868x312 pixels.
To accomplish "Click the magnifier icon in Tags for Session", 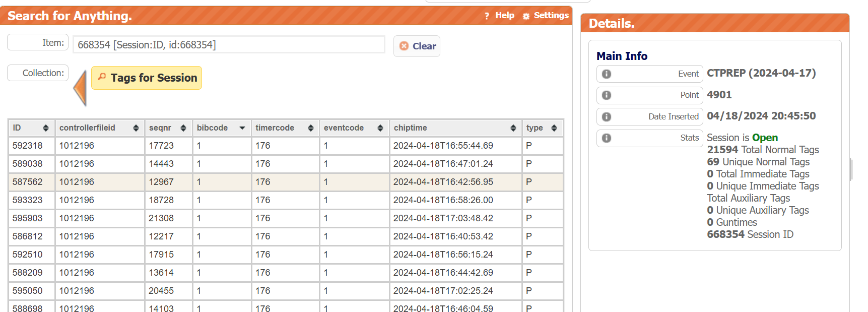I will (102, 77).
